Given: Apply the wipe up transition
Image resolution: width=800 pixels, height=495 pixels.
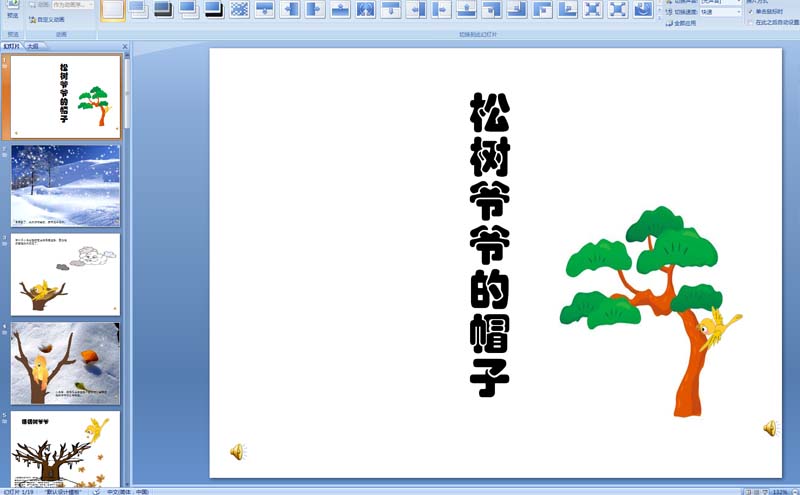Looking at the screenshot, I should tap(340, 9).
